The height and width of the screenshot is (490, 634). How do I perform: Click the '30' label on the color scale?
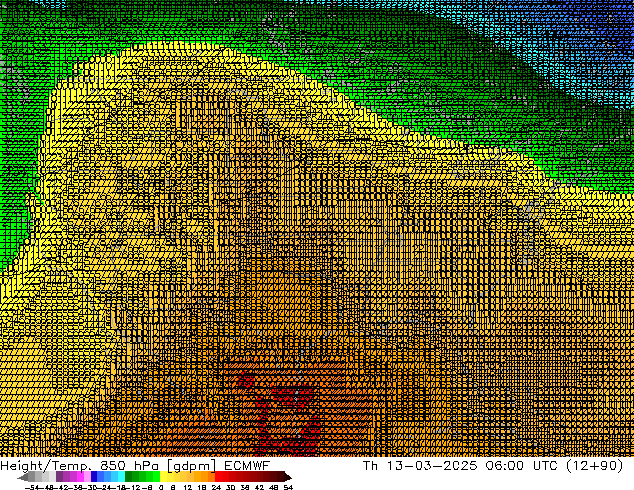point(230,488)
